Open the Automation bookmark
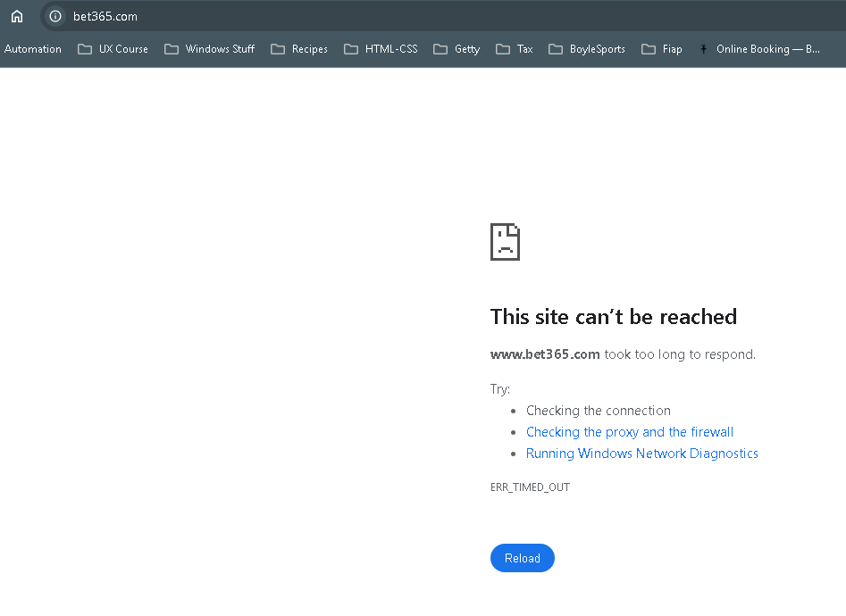The image size is (846, 616). pyautogui.click(x=32, y=49)
